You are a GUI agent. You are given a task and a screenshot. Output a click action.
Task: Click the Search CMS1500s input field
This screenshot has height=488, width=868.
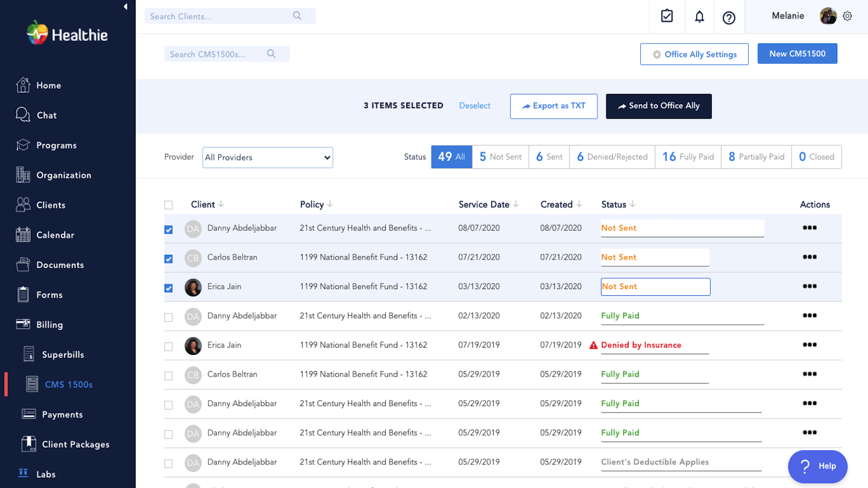point(217,54)
